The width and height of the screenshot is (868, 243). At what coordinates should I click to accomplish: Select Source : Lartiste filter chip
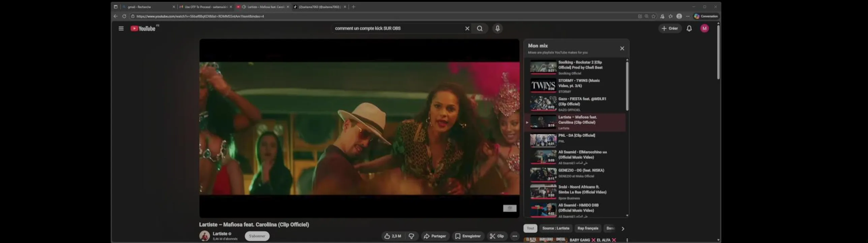(556, 228)
